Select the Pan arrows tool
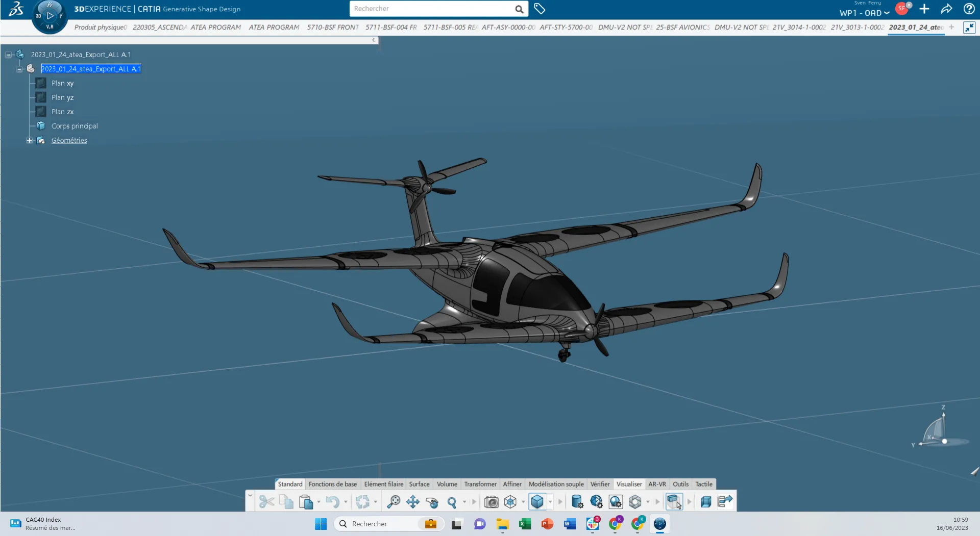 (x=412, y=502)
